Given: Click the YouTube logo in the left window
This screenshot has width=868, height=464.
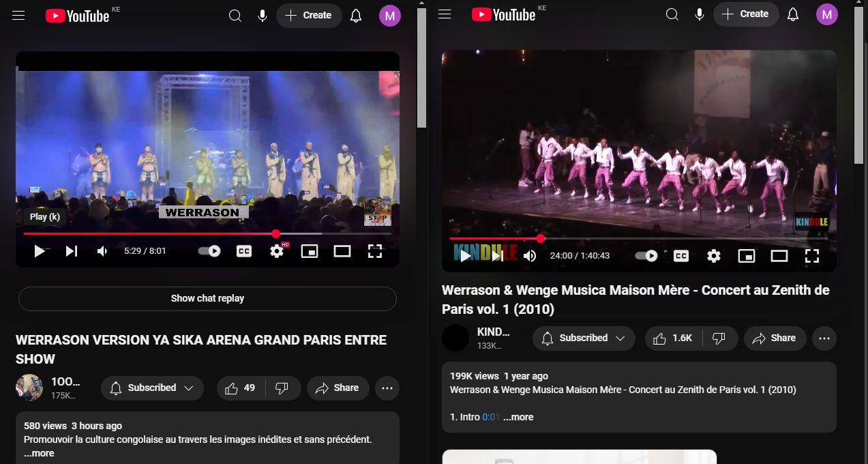Looking at the screenshot, I should pyautogui.click(x=78, y=16).
